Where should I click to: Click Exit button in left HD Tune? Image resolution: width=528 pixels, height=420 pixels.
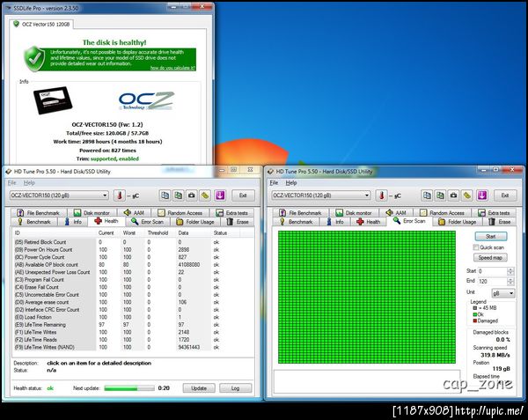coord(243,195)
